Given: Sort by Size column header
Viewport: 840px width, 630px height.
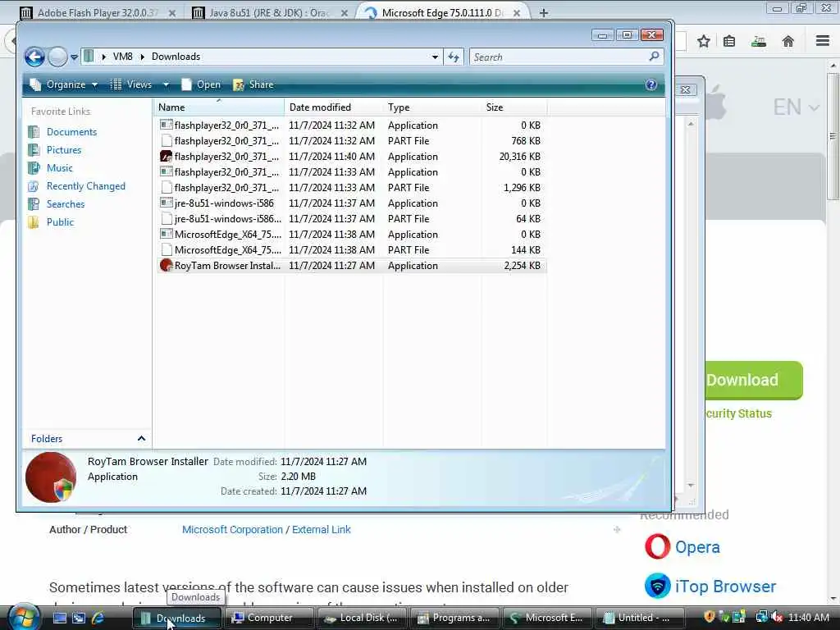Looking at the screenshot, I should click(514, 107).
